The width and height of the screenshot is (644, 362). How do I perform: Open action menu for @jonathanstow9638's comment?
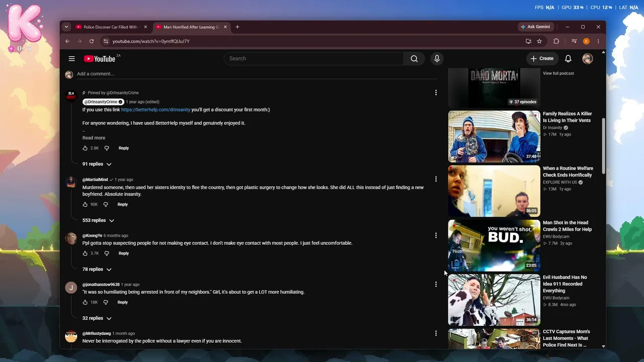tap(436, 285)
